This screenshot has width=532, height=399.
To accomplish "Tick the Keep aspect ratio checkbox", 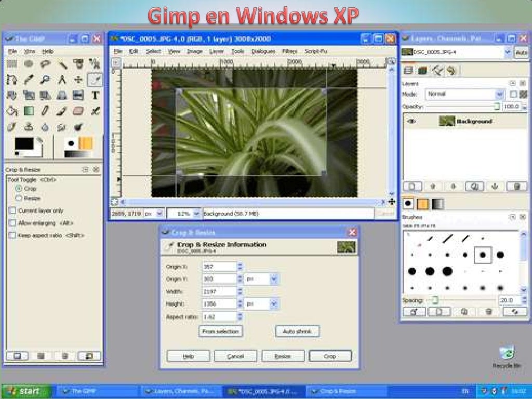I will click(x=12, y=235).
